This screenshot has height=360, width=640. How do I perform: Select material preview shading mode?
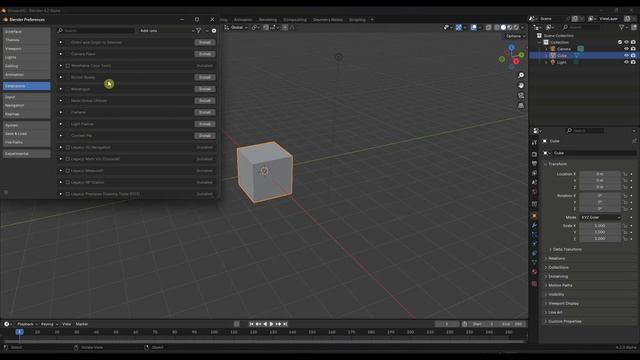point(510,27)
